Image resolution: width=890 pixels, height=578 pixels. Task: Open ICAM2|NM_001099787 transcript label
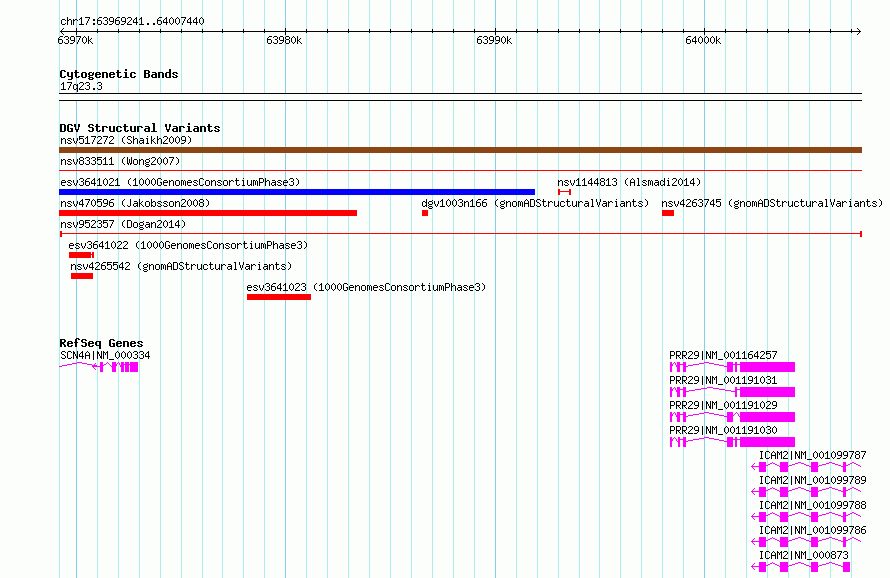click(x=813, y=455)
